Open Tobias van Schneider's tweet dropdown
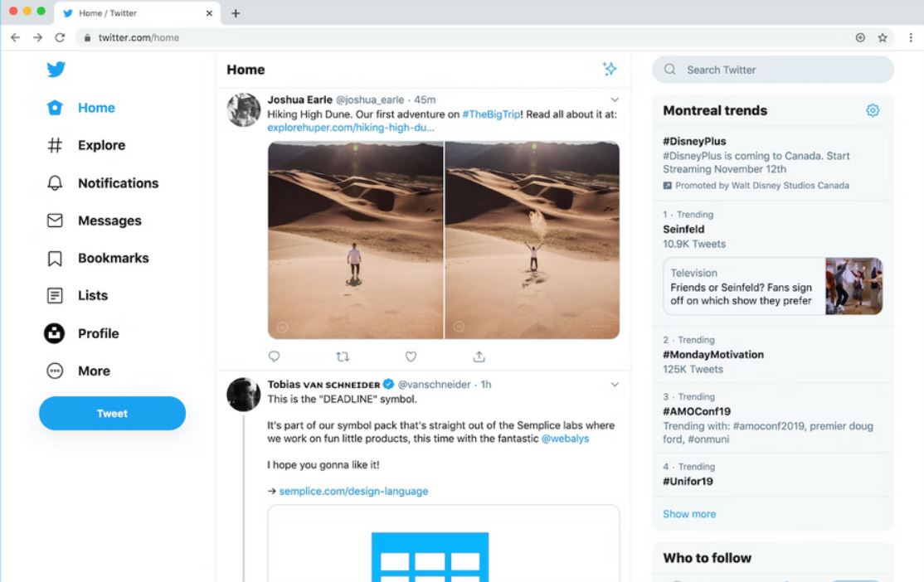This screenshot has height=582, width=924. (615, 384)
